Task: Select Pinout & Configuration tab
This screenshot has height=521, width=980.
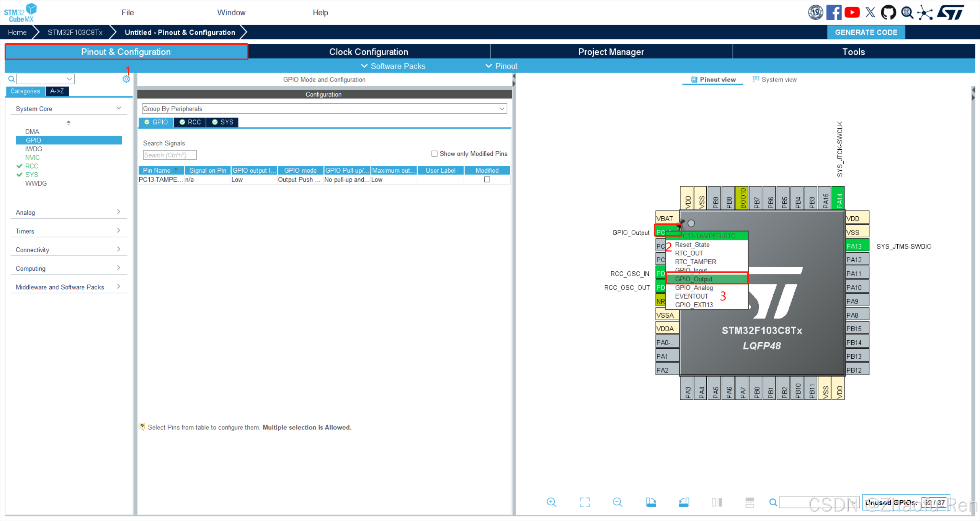Action: (126, 52)
